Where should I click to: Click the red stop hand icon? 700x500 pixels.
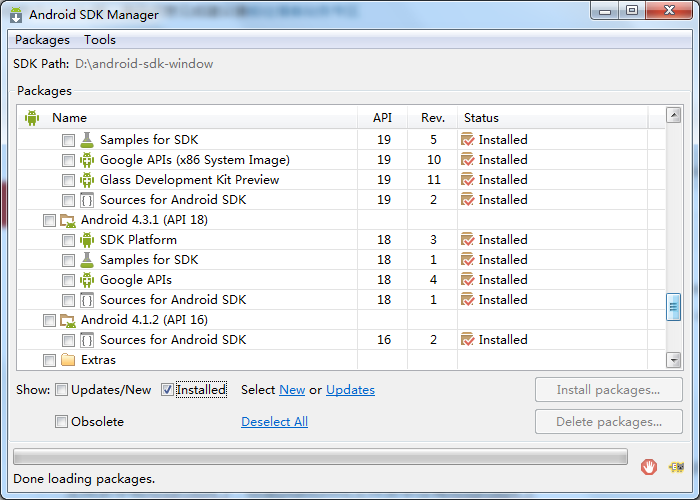(x=649, y=467)
